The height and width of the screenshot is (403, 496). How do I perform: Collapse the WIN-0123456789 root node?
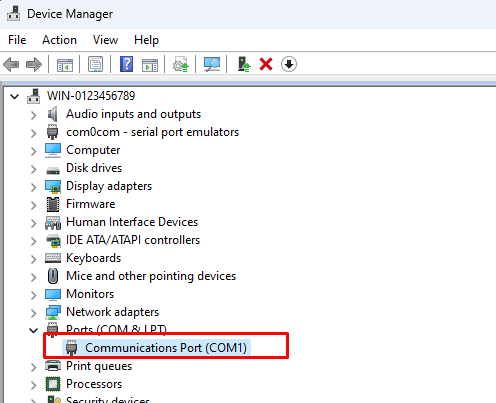[14, 97]
